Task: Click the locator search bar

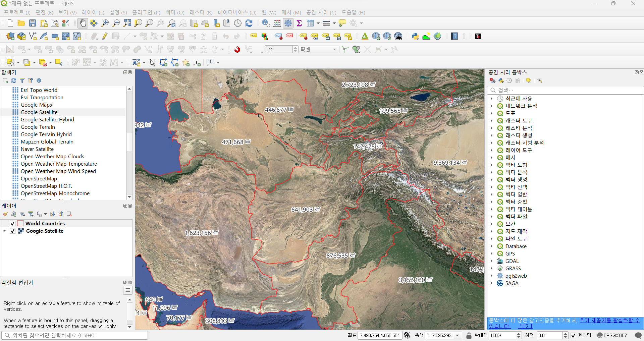Action: pyautogui.click(x=74, y=335)
